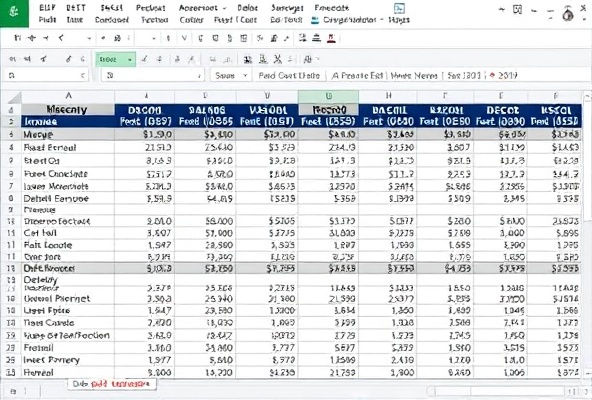Click the 'Cet fall' row label
Screen dimensions: 592x400
[40, 233]
